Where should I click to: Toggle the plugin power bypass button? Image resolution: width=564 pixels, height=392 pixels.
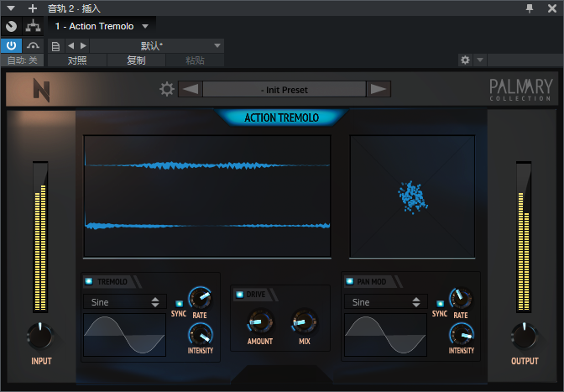click(x=11, y=45)
